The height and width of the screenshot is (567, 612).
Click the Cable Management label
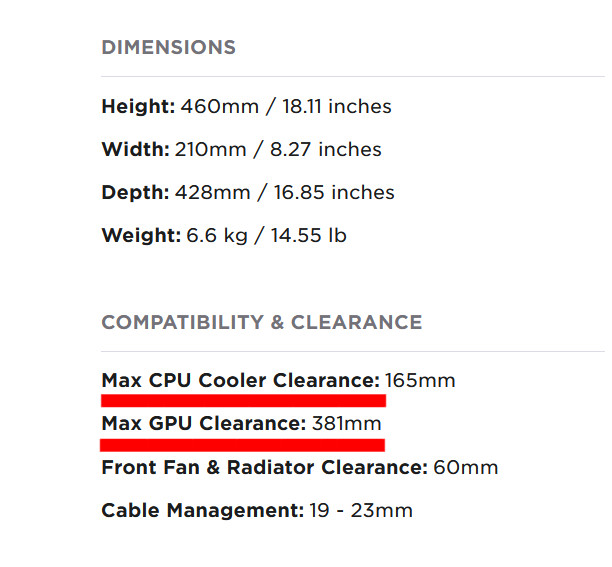point(203,510)
